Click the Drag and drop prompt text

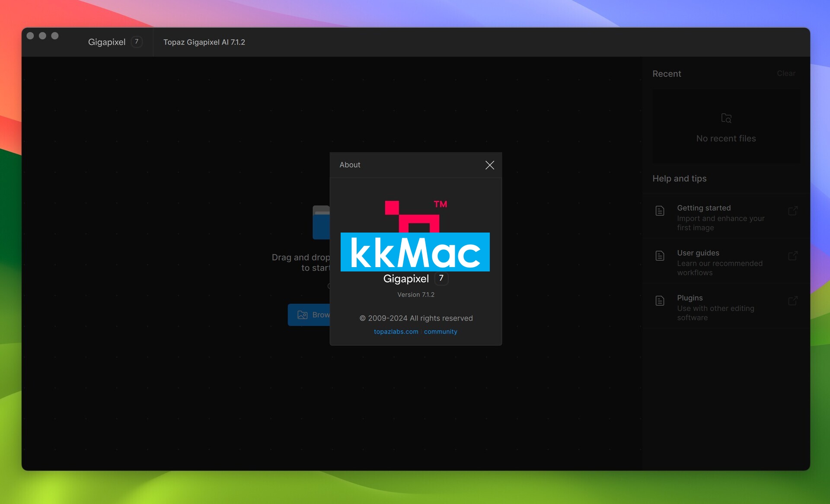301,262
